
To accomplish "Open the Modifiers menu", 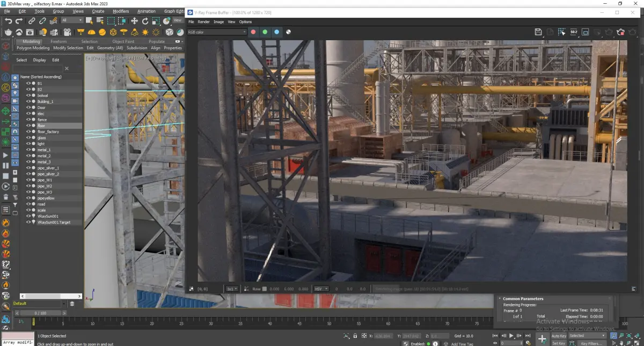I will pyautogui.click(x=121, y=11).
